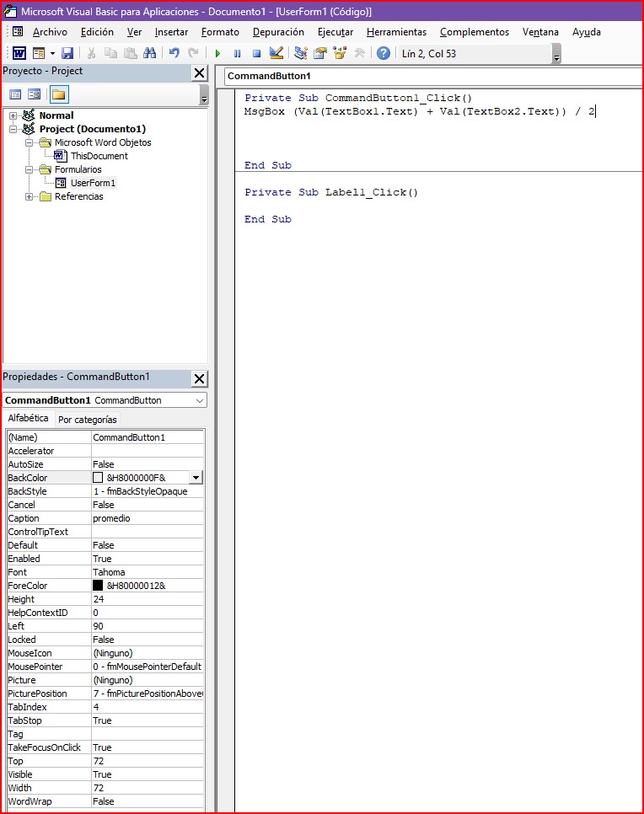Screen dimensions: 644x814
Task: Click the blue Help question mark icon
Action: 384,53
